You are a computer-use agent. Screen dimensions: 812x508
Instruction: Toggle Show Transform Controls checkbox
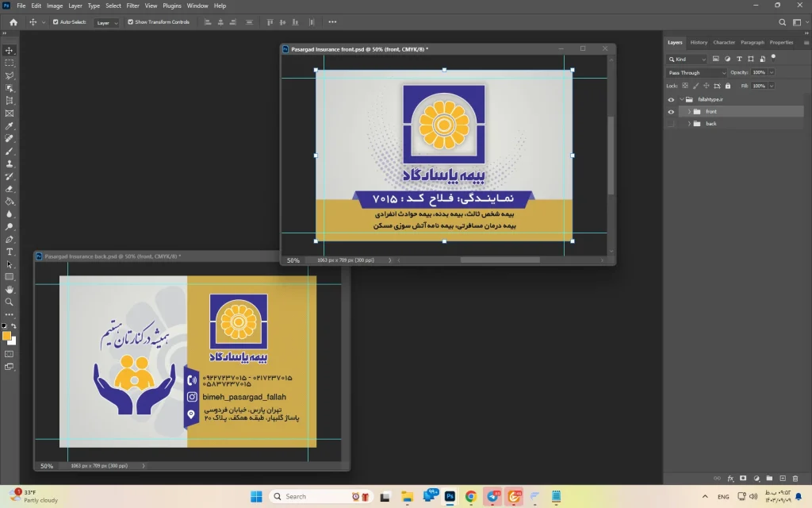click(x=131, y=22)
